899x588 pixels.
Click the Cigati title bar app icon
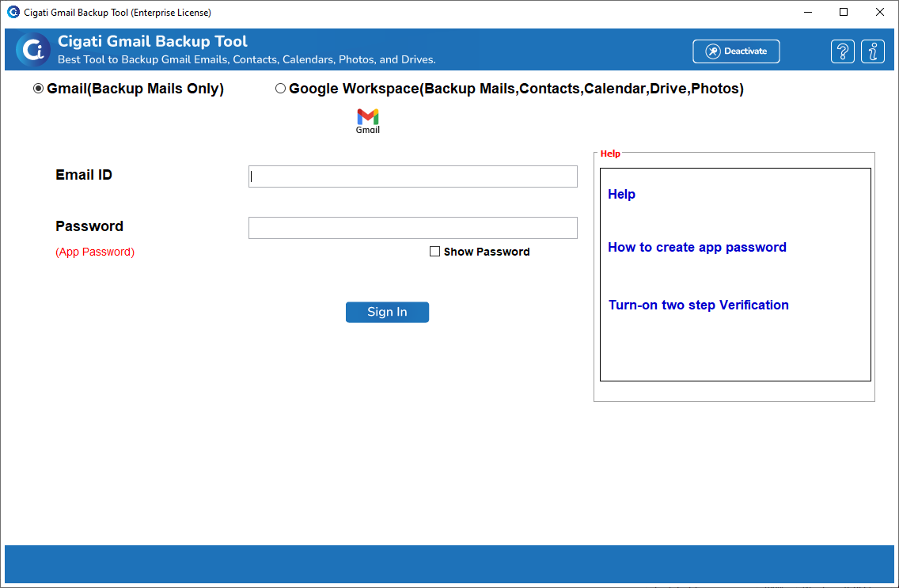point(13,12)
